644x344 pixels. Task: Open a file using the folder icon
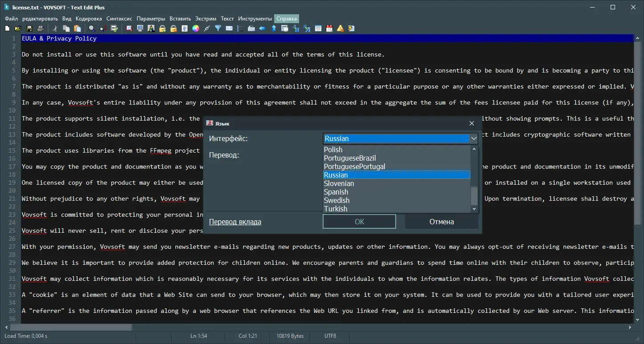pos(18,28)
